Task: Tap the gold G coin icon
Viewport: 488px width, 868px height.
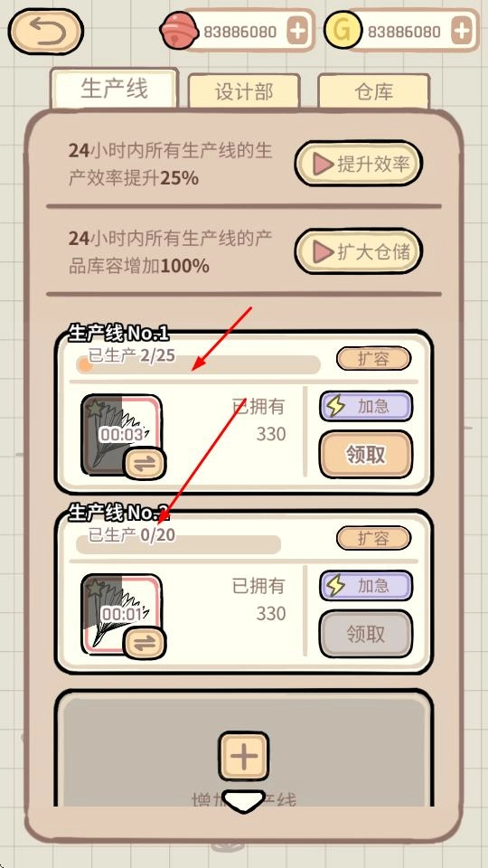Action: tap(343, 31)
